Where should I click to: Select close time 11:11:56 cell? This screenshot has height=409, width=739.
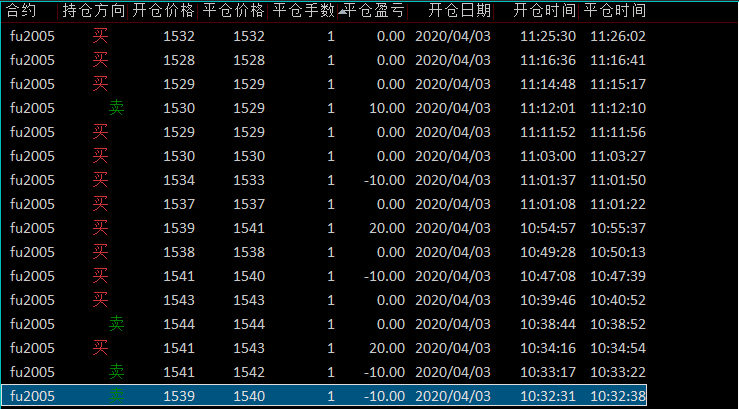coord(618,132)
